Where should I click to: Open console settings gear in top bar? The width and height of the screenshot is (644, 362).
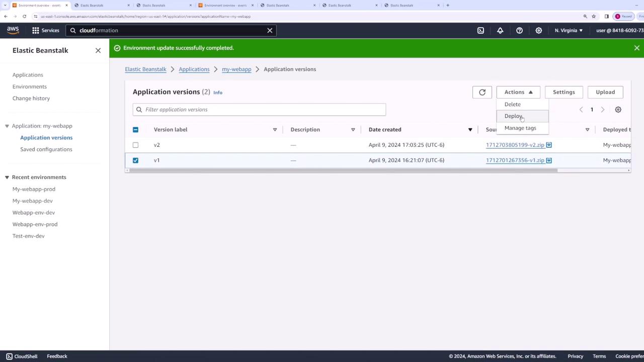pyautogui.click(x=538, y=30)
